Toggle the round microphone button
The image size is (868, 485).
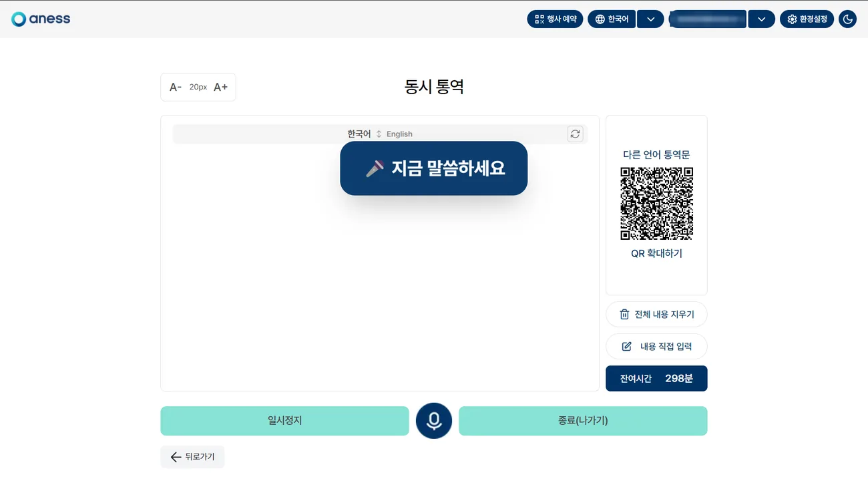434,421
